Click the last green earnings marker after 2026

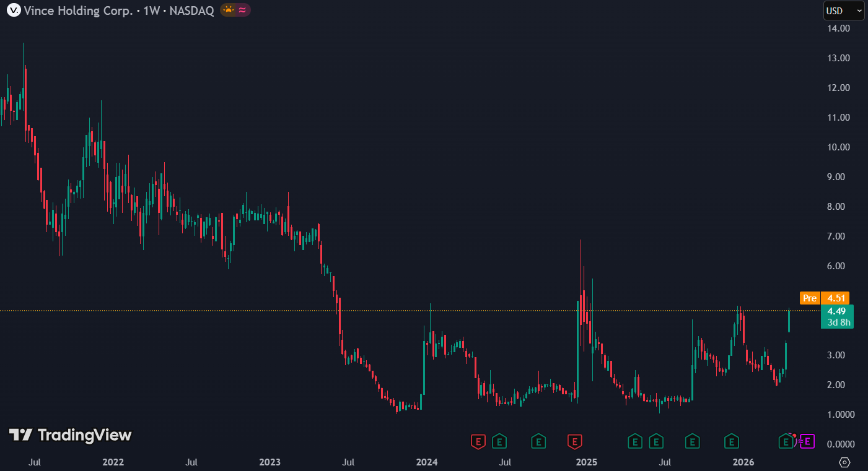[x=786, y=441]
